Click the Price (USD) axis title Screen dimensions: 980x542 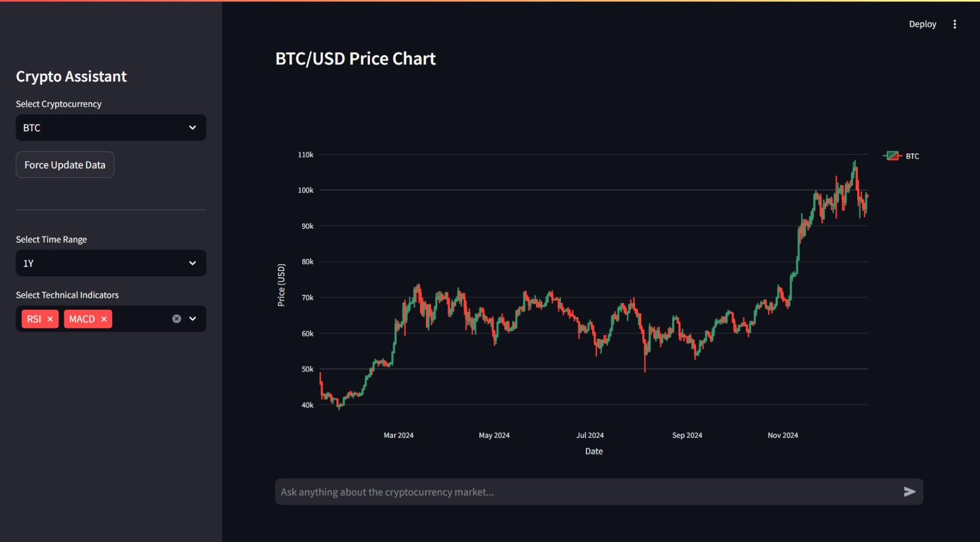[281, 285]
